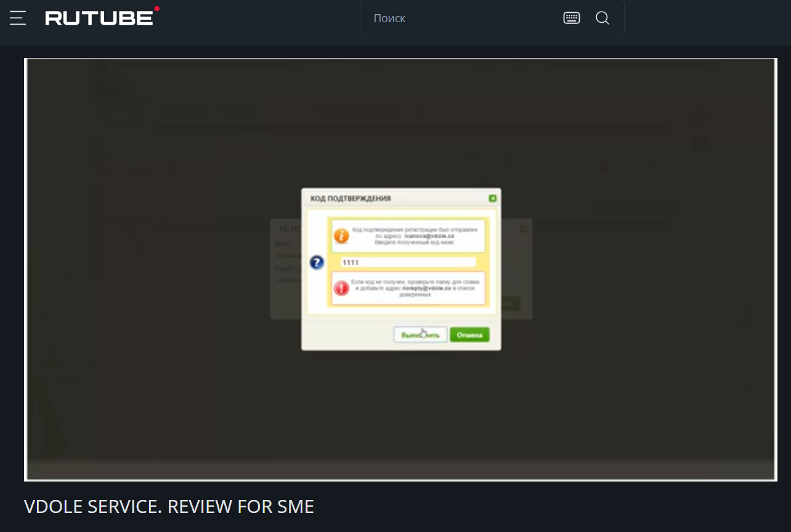Click the КОД ПОДТВЕРЖДЕНИЯ dialog title

pos(351,199)
